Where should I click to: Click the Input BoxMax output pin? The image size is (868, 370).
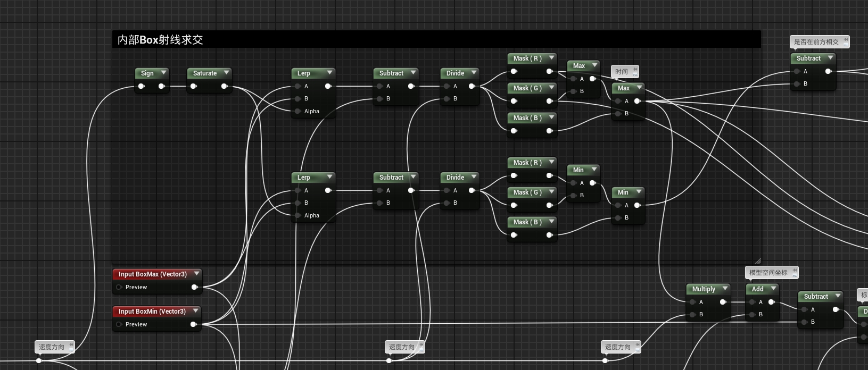click(x=194, y=287)
